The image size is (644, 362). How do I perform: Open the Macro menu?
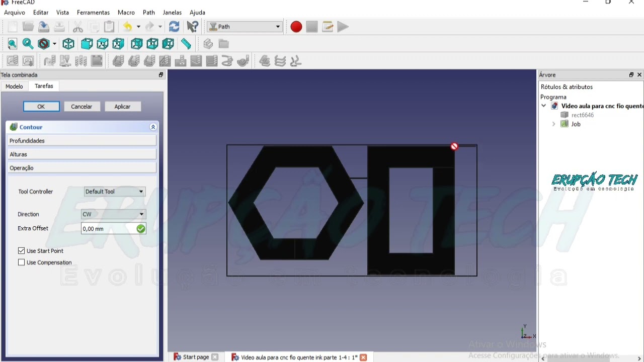(126, 13)
